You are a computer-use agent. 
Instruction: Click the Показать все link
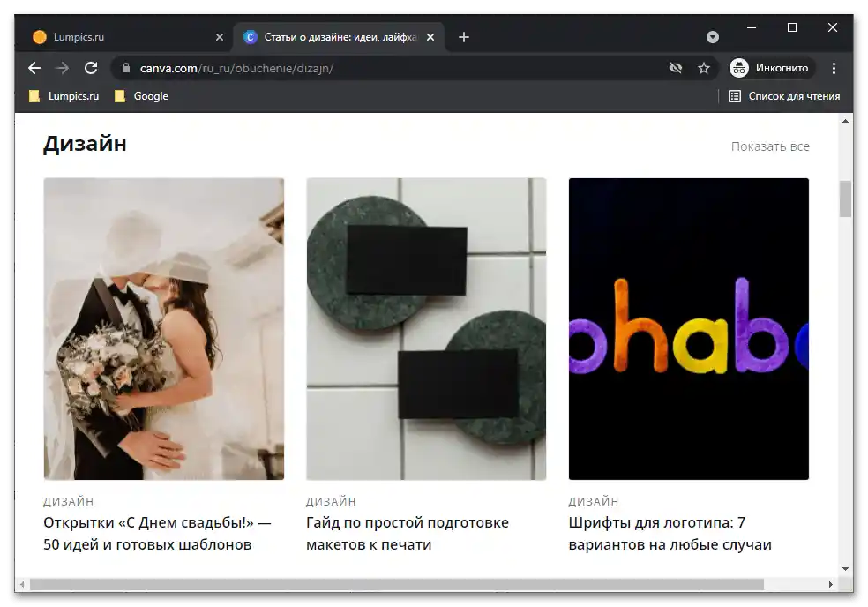point(770,146)
